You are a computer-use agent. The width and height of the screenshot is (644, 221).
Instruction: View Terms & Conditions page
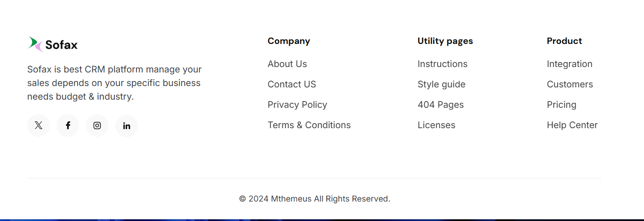309,125
